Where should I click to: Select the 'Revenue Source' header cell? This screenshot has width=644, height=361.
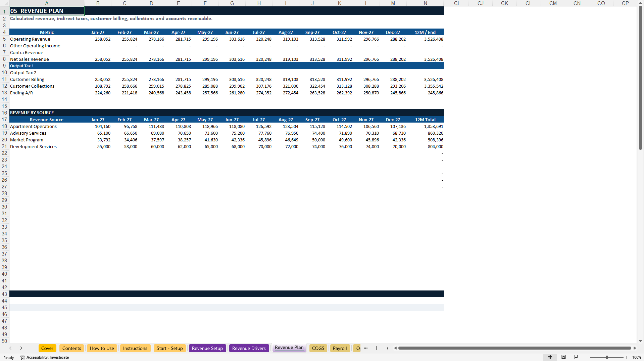pyautogui.click(x=47, y=120)
